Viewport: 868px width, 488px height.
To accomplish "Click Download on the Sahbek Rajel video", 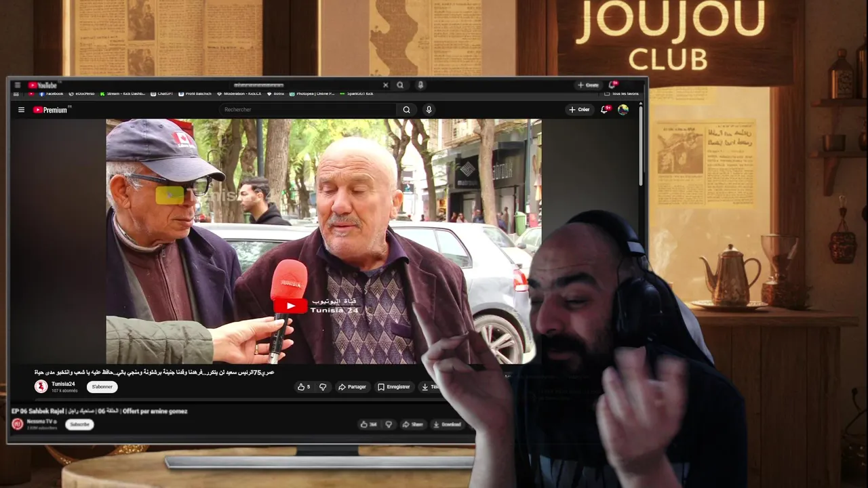I will pos(447,424).
